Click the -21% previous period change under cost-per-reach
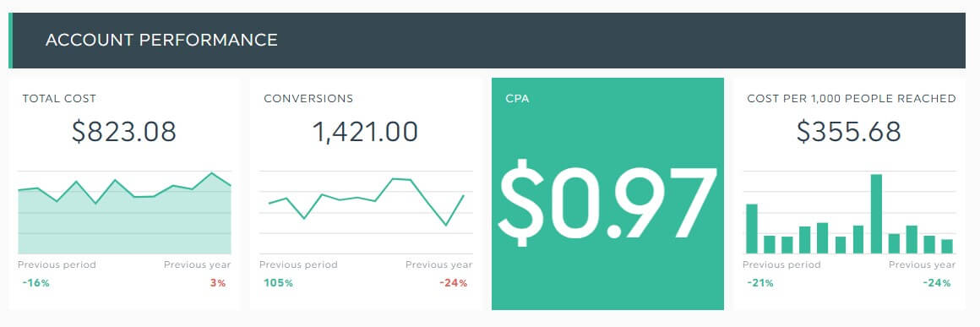The height and width of the screenshot is (327, 980). 760,283
